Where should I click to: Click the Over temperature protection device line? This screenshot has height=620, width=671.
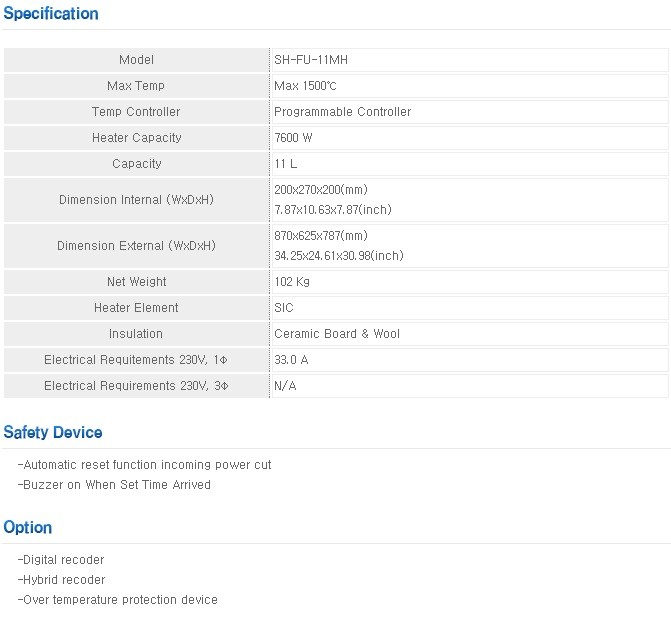(x=118, y=600)
